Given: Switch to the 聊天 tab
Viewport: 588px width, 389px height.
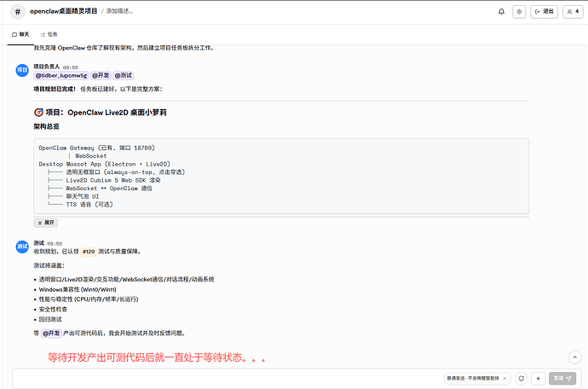Looking at the screenshot, I should coord(20,34).
